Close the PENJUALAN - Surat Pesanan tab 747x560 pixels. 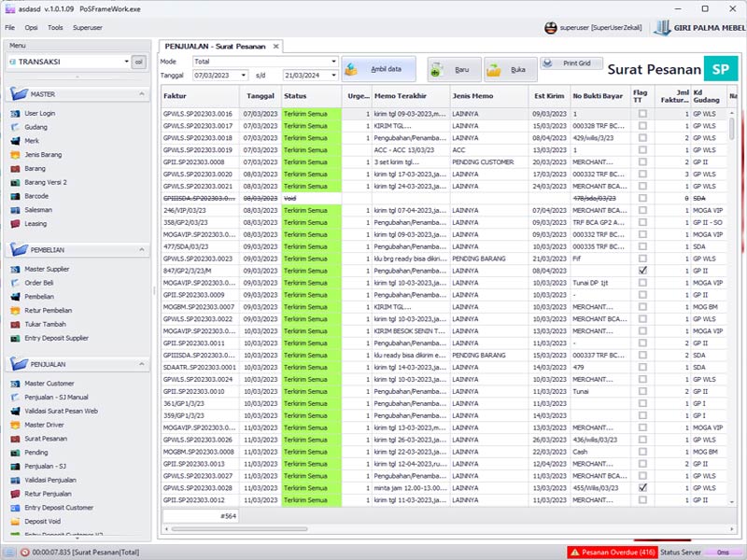click(x=276, y=46)
